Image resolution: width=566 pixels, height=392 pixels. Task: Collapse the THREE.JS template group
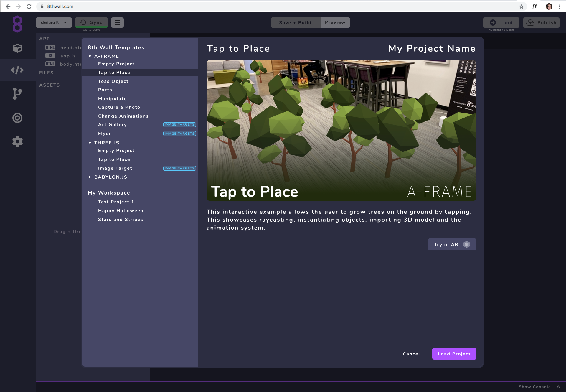point(90,143)
